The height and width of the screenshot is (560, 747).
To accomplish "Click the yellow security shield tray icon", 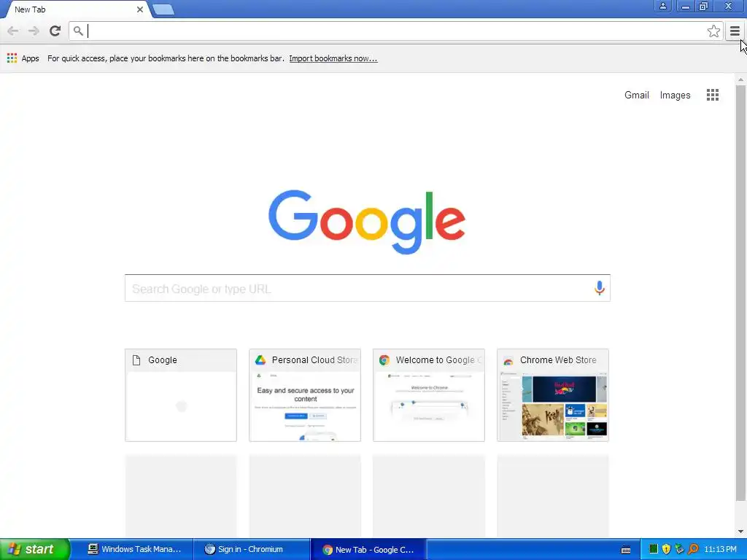I will (666, 550).
